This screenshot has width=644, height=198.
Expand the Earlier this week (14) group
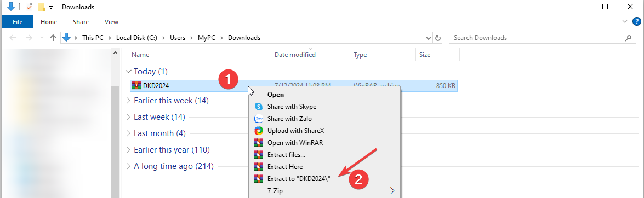(128, 101)
